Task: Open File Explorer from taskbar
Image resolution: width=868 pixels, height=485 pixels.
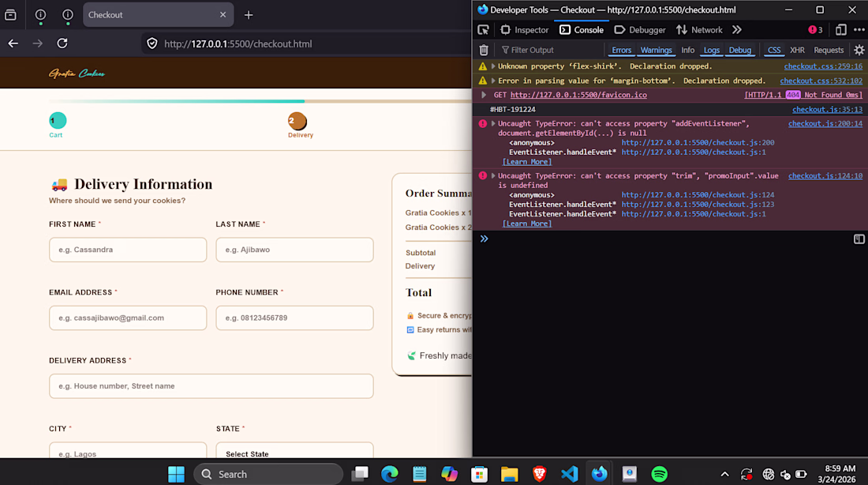Action: (x=509, y=474)
